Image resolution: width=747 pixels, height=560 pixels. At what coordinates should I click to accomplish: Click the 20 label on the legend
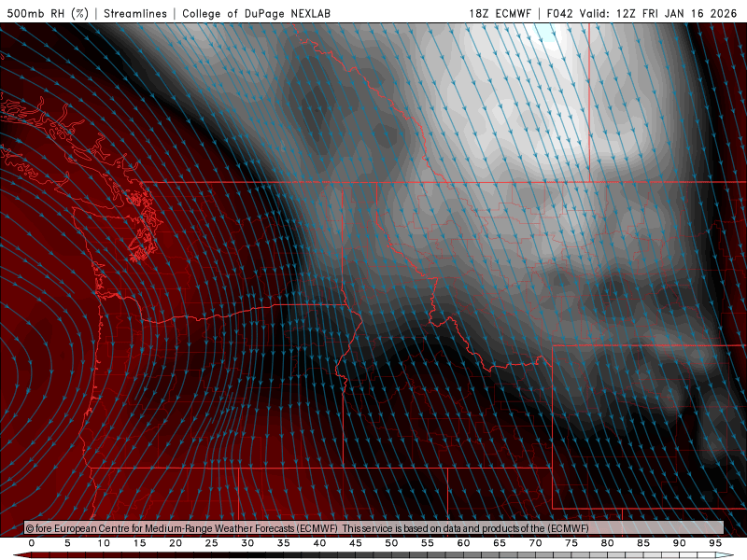pyautogui.click(x=176, y=543)
